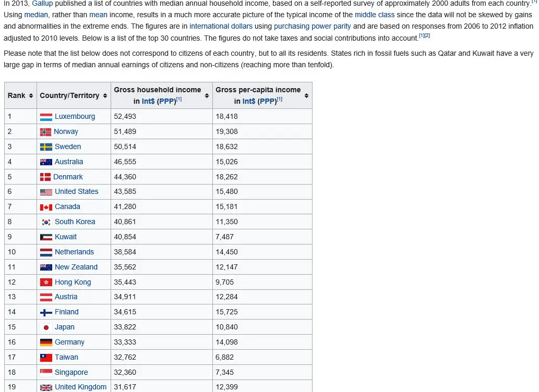Viewport: 539px width, 392px height.
Task: Click the Norway flag icon
Action: [45, 132]
